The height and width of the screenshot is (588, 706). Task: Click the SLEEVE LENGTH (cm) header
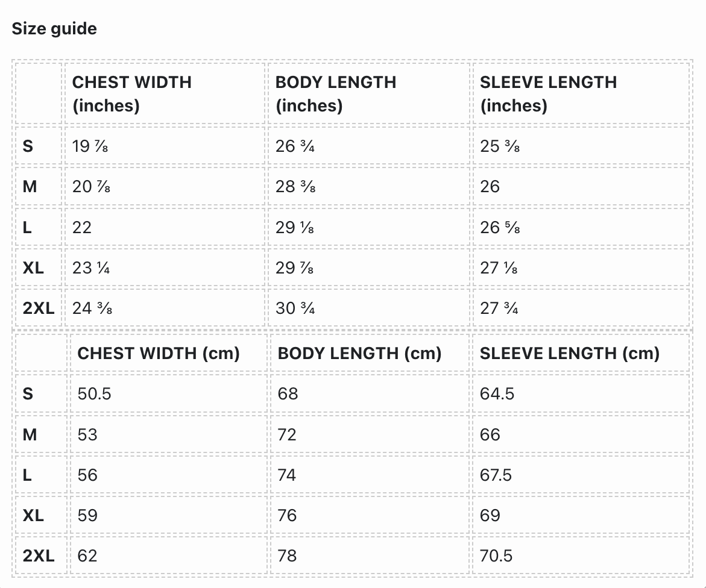click(569, 353)
